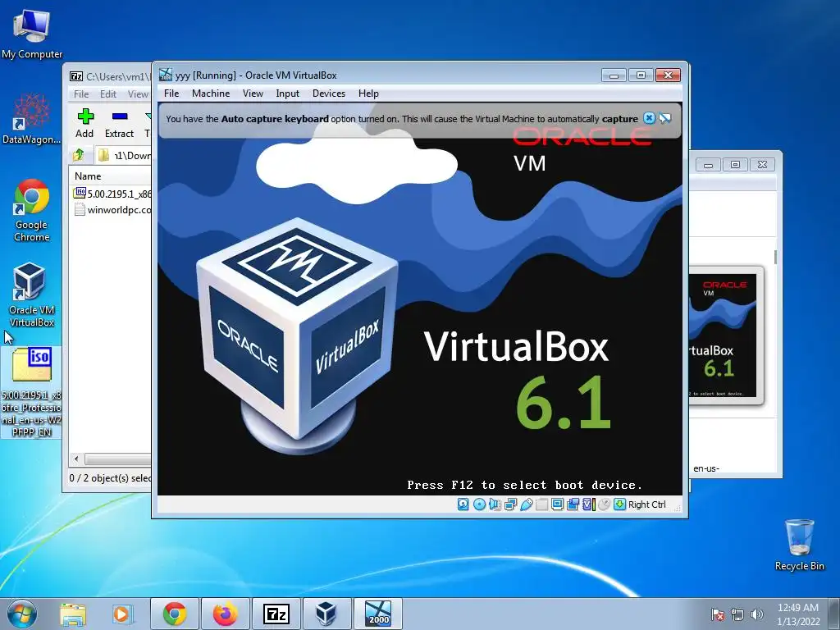The width and height of the screenshot is (840, 630).
Task: Open the Edit menu in 7-Zip window
Action: [108, 94]
